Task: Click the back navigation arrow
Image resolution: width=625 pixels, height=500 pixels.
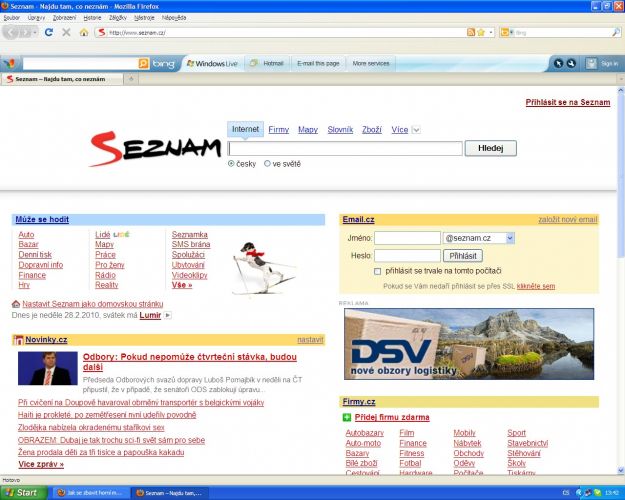Action: (x=11, y=32)
